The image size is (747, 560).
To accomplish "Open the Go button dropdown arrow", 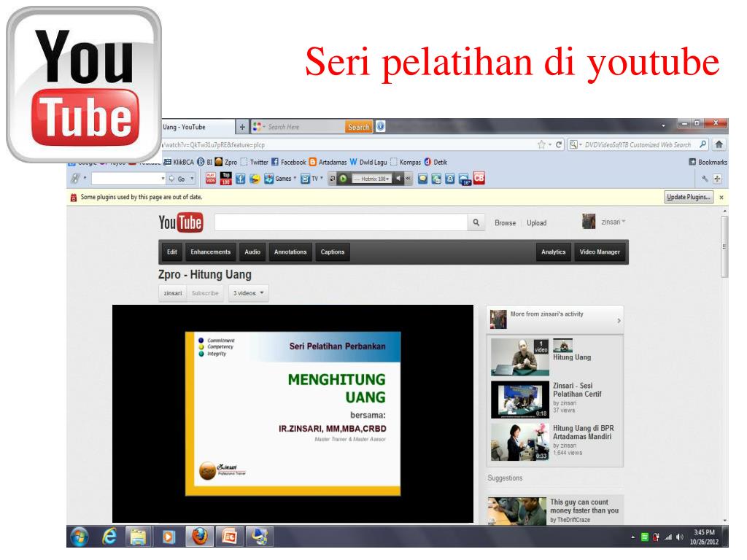I will 192,179.
